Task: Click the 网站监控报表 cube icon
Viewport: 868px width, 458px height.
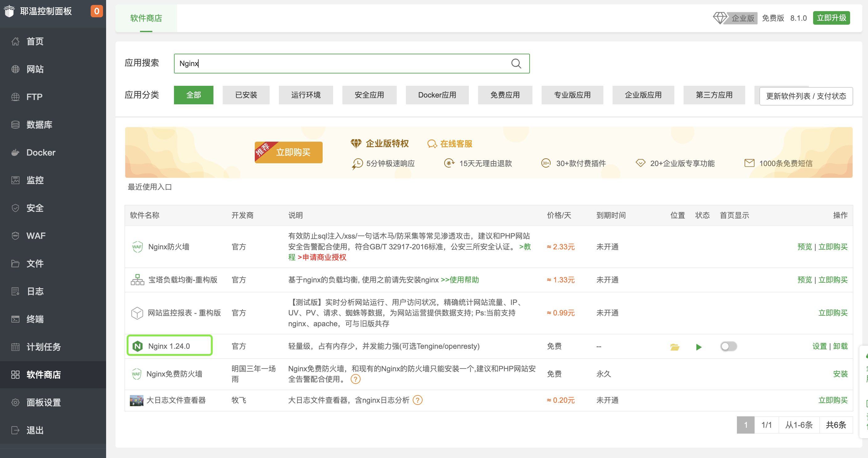Action: [137, 313]
